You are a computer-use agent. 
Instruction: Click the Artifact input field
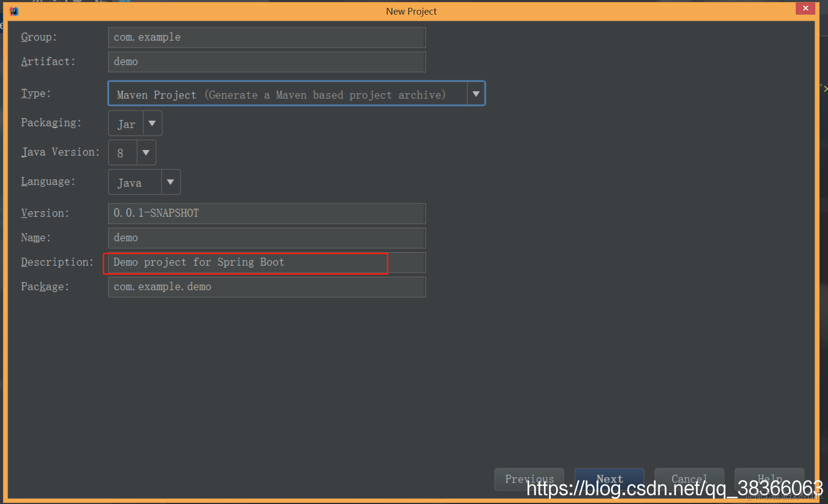[267, 62]
